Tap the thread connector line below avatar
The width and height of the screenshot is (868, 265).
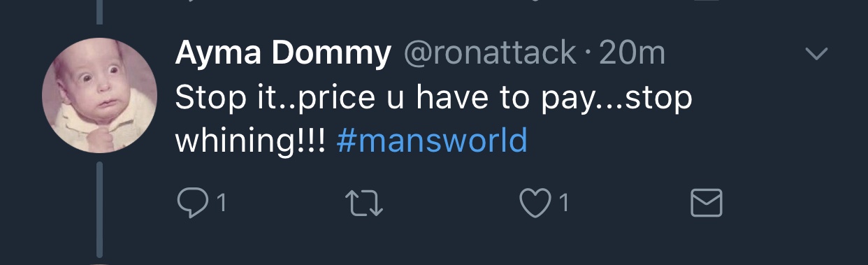tap(99, 210)
